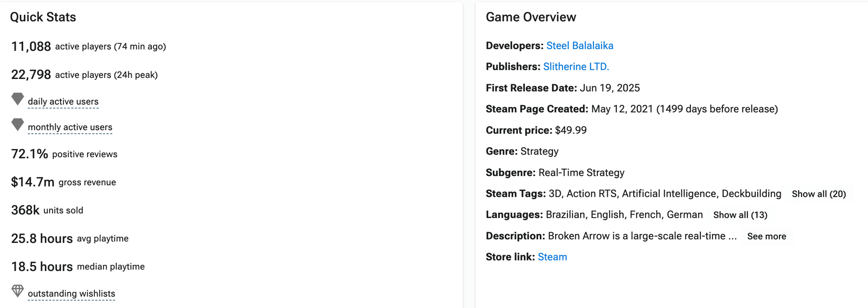Click the 368k units sold stat

pos(25,210)
